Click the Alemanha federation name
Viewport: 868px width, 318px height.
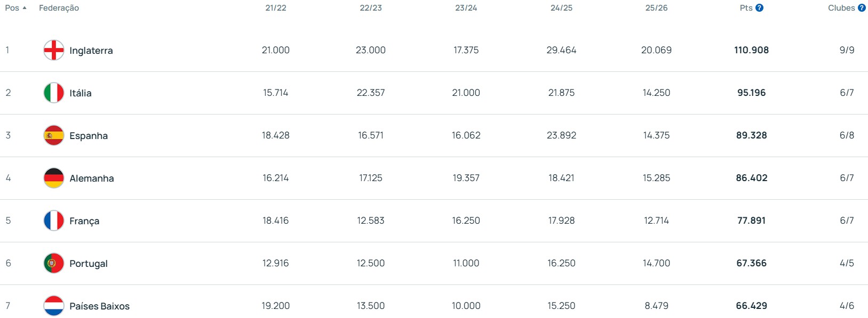pos(92,178)
